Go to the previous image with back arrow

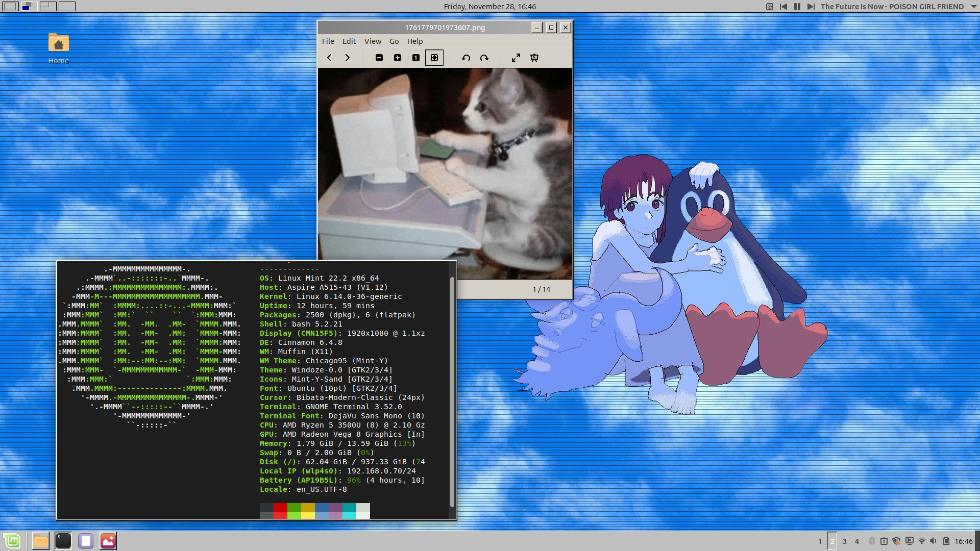[329, 58]
